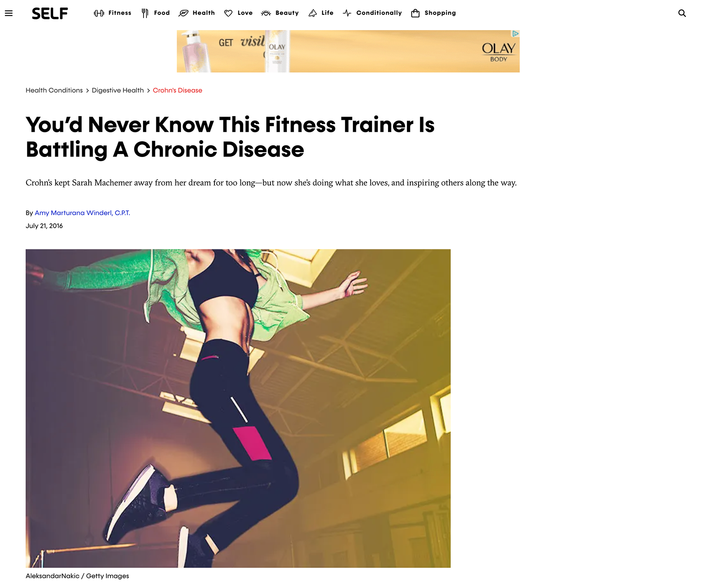Click the eye Beauty icon
The width and height of the screenshot is (701, 588).
pyautogui.click(x=266, y=13)
